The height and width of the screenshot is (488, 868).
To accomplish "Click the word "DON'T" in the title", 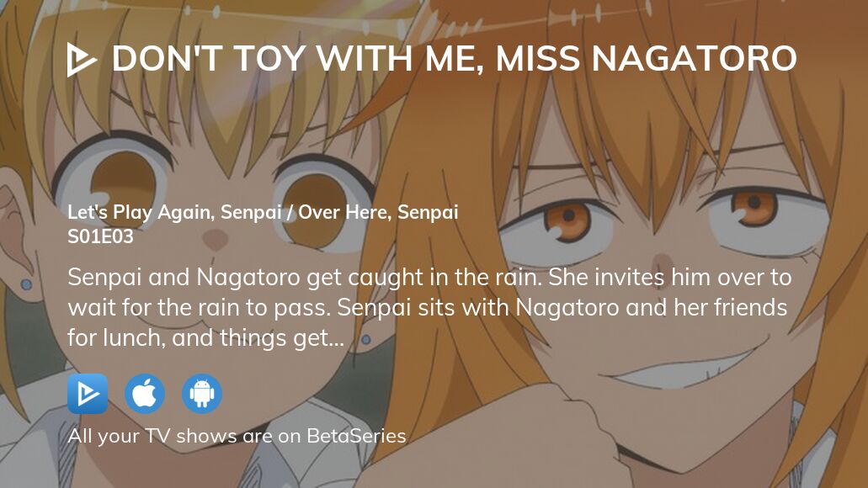I will (x=167, y=57).
